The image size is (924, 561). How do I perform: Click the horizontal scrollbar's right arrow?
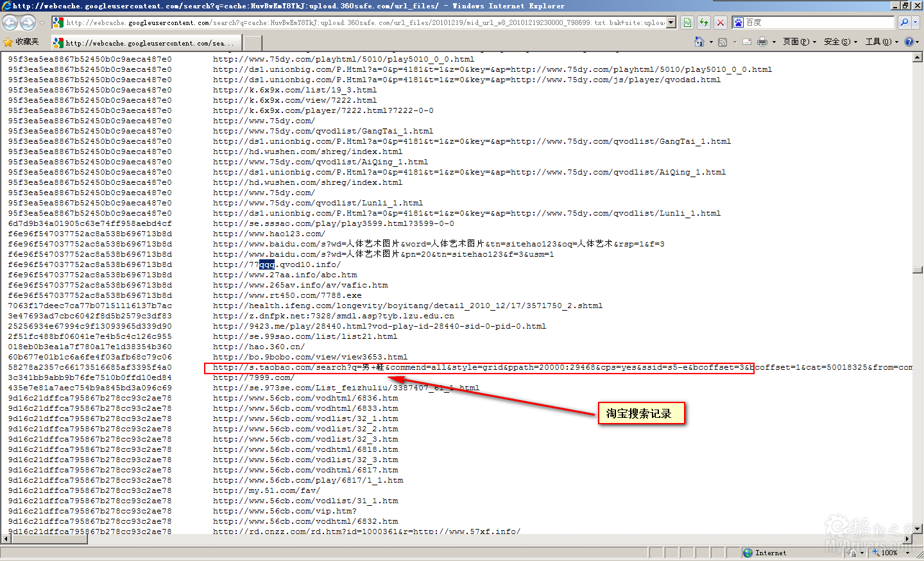point(907,539)
